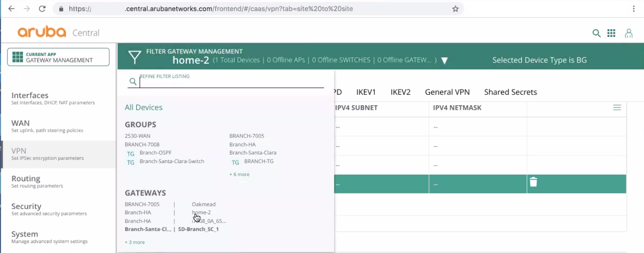The image size is (644, 253).
Task: Select the home-2 gateway
Action: point(201,212)
